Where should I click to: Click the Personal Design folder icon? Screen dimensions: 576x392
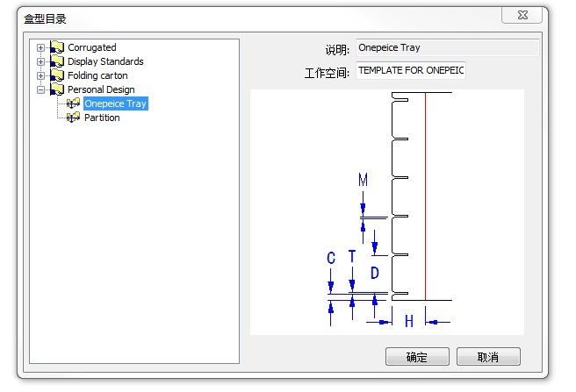pyautogui.click(x=57, y=89)
